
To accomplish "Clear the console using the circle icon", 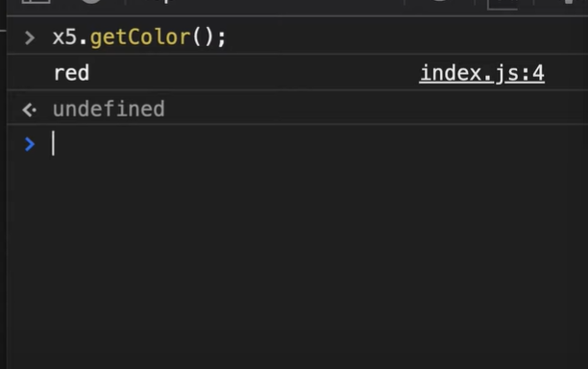I will [x=91, y=2].
